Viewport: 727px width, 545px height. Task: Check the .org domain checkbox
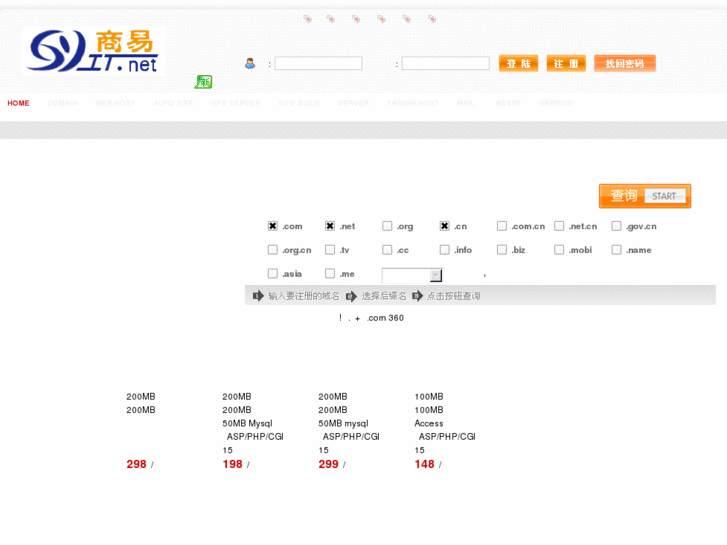point(387,226)
